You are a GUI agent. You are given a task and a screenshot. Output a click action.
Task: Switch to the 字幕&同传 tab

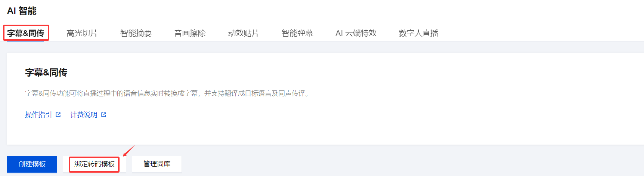coord(25,33)
